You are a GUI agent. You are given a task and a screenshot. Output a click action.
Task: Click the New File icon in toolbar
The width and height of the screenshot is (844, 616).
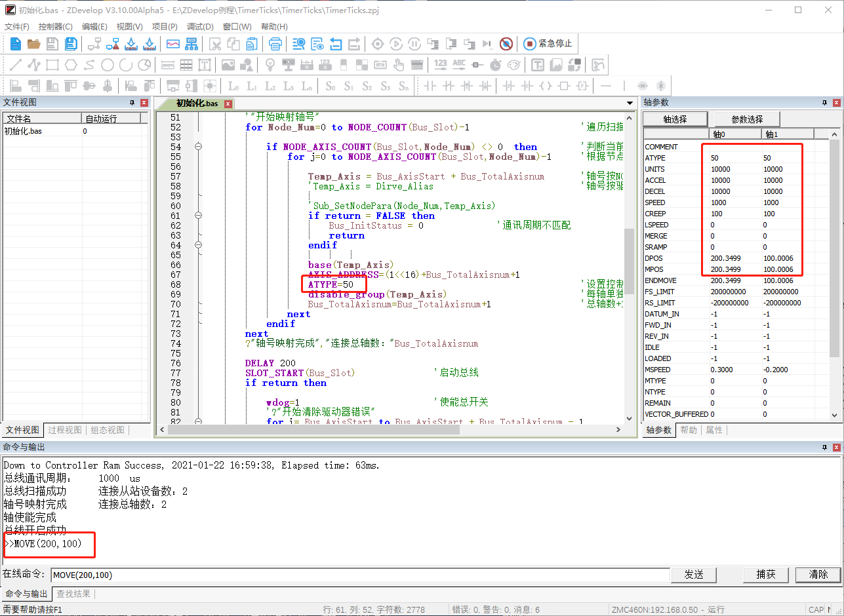tap(15, 44)
